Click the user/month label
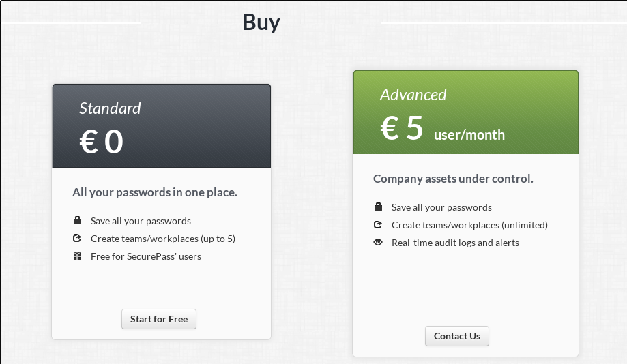 [469, 135]
